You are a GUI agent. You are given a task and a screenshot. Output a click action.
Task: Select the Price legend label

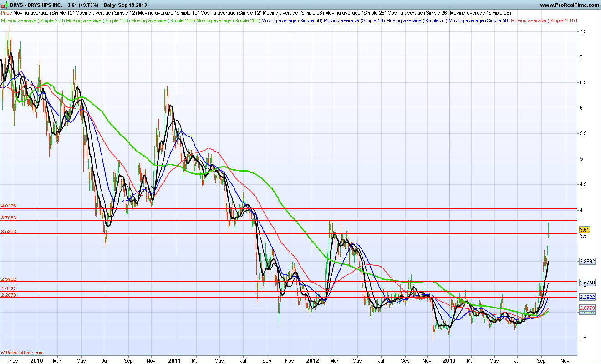click(x=7, y=13)
